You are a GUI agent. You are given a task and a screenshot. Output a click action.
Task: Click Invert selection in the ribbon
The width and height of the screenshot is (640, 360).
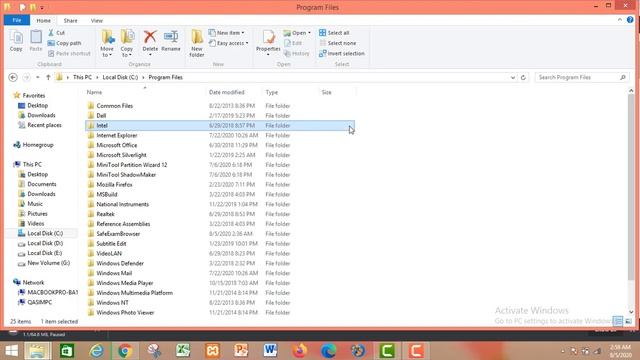pyautogui.click(x=342, y=53)
